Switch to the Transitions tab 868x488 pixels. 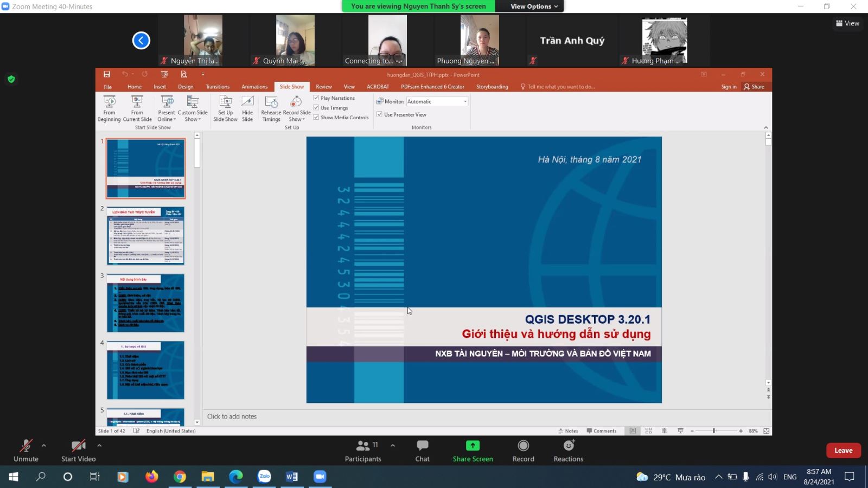tap(218, 87)
